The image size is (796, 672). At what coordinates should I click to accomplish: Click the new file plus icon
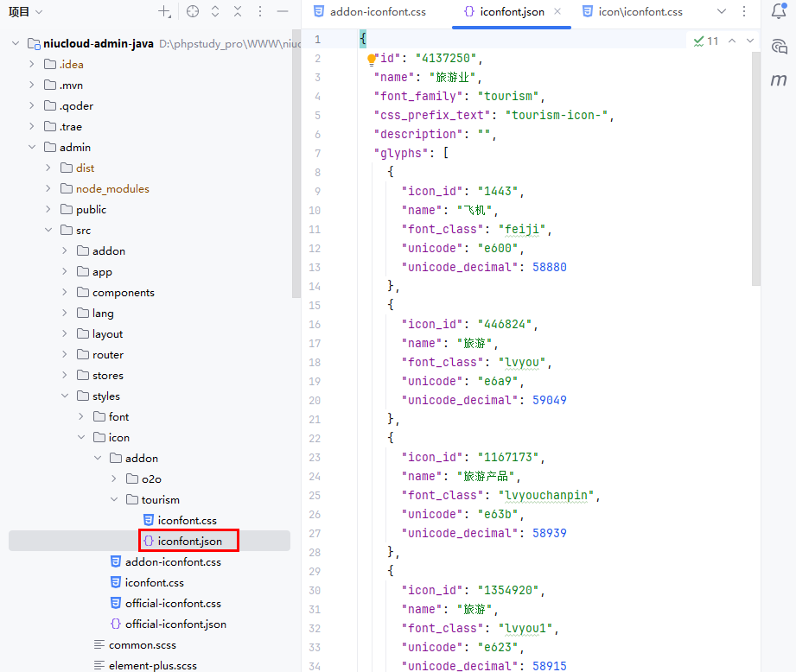click(x=164, y=12)
